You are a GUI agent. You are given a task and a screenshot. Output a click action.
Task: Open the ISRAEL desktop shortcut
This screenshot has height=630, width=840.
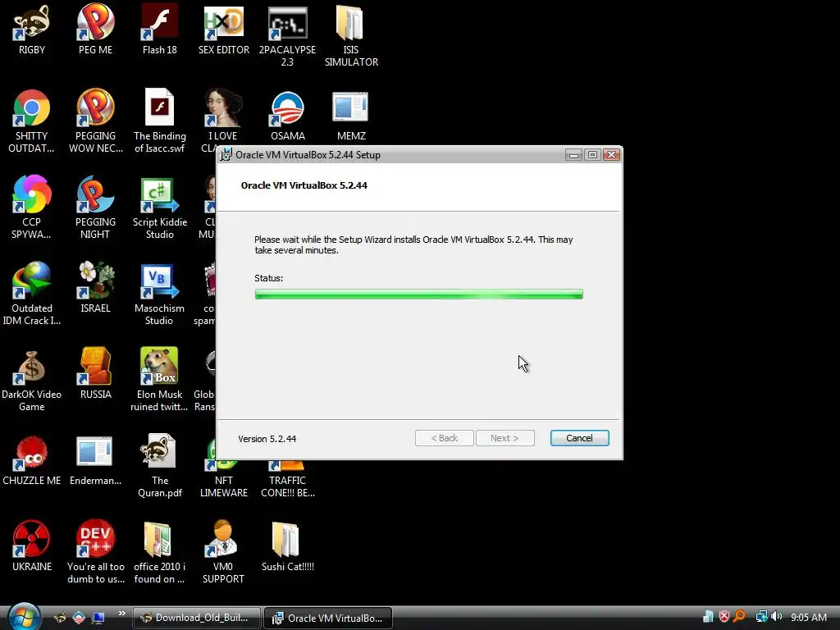pos(95,288)
